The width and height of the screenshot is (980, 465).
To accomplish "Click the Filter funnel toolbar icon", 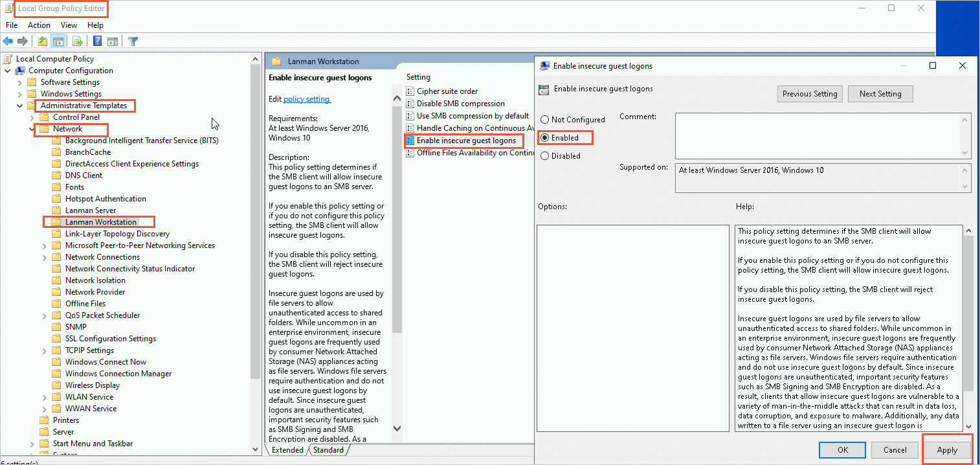I will point(133,41).
